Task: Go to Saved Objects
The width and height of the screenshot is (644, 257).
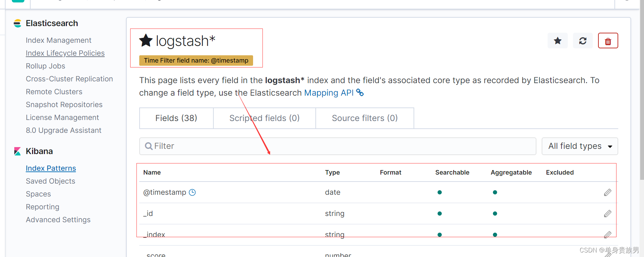Action: coord(50,181)
